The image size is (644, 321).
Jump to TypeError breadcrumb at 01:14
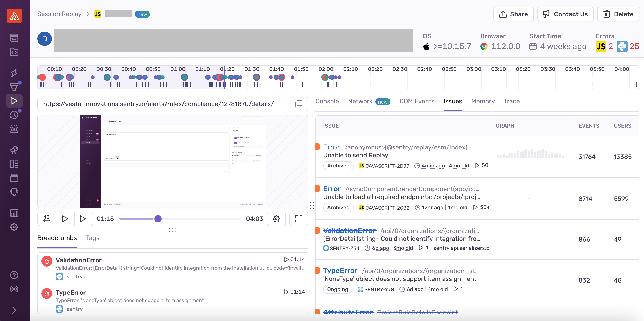click(x=295, y=292)
